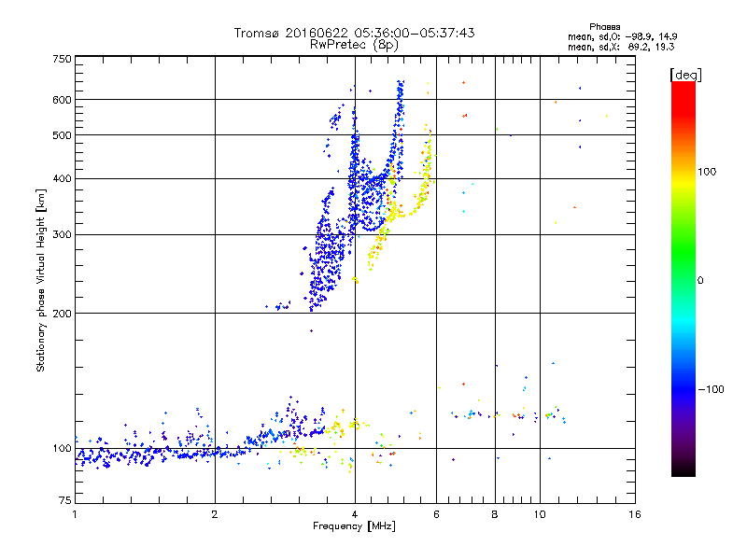Click the '[deg]' colorbar unit label
747x560 pixels.
pyautogui.click(x=685, y=75)
